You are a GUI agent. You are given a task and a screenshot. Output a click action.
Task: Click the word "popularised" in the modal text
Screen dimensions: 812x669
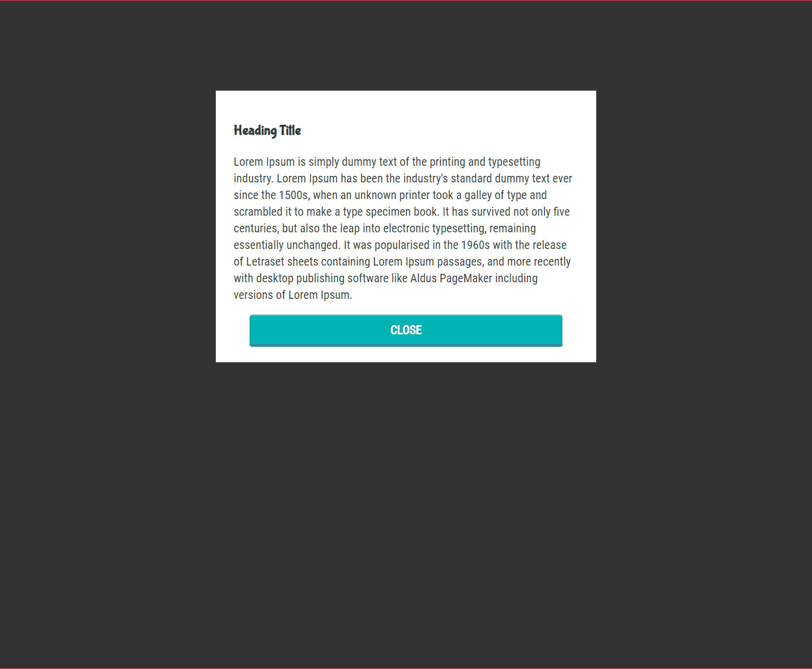(x=402, y=245)
